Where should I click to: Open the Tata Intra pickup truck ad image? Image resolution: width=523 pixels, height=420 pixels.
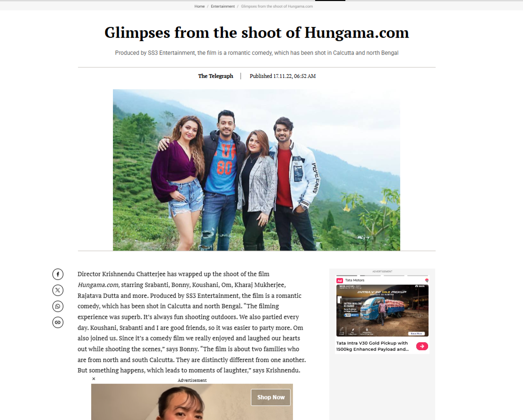[382, 311]
